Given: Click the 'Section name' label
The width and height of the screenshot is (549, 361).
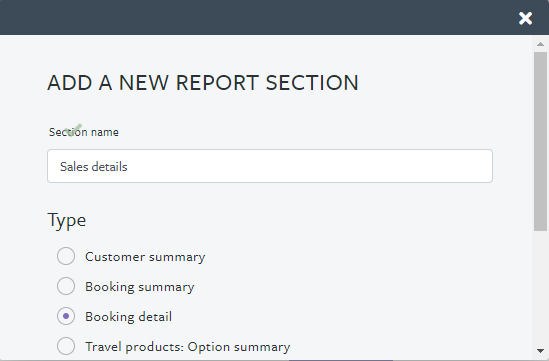Looking at the screenshot, I should (84, 132).
